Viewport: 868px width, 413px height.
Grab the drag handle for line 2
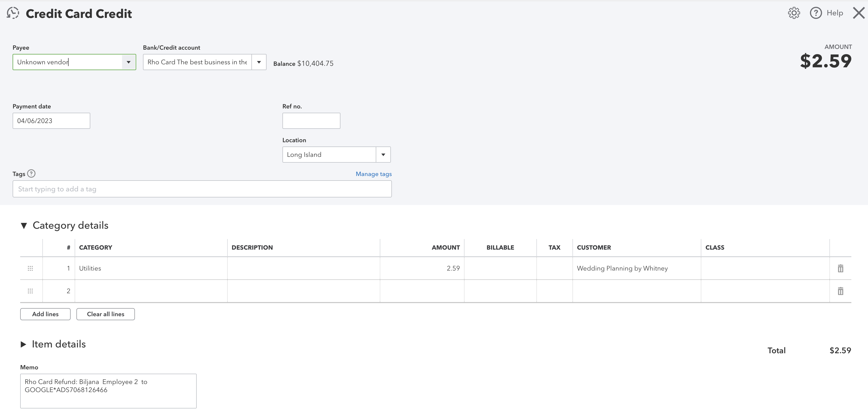[30, 291]
